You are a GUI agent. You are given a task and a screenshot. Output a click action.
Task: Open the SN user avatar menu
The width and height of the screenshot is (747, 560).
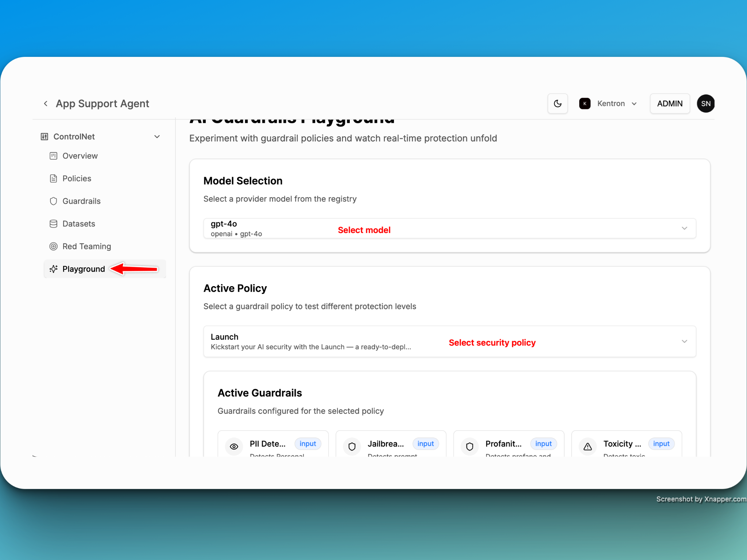(705, 104)
